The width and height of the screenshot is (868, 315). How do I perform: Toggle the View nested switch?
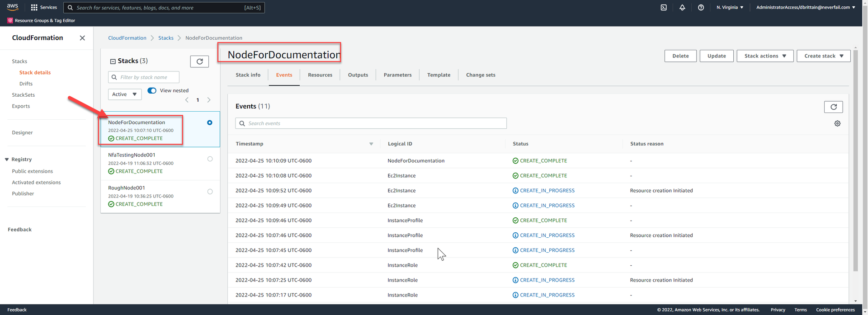pos(152,90)
